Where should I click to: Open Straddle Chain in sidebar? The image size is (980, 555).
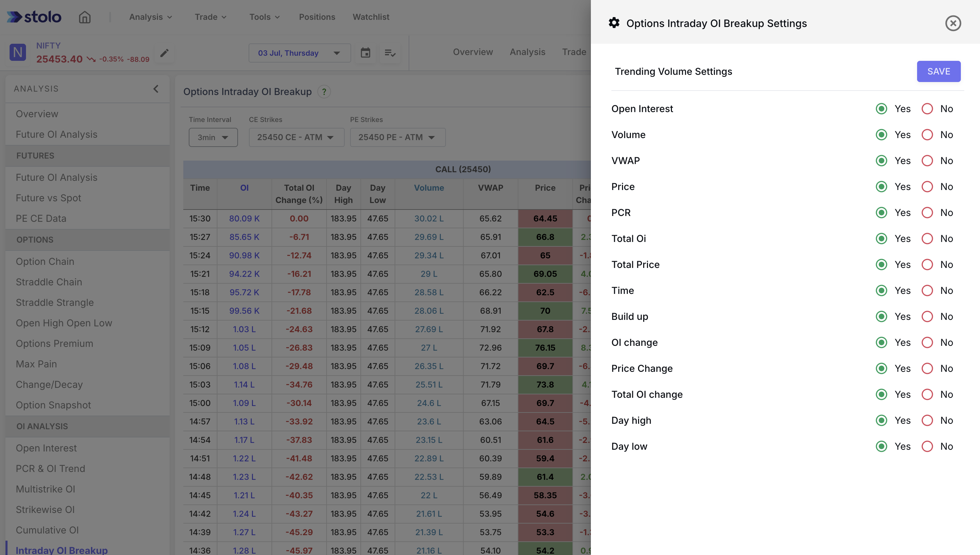pyautogui.click(x=49, y=282)
